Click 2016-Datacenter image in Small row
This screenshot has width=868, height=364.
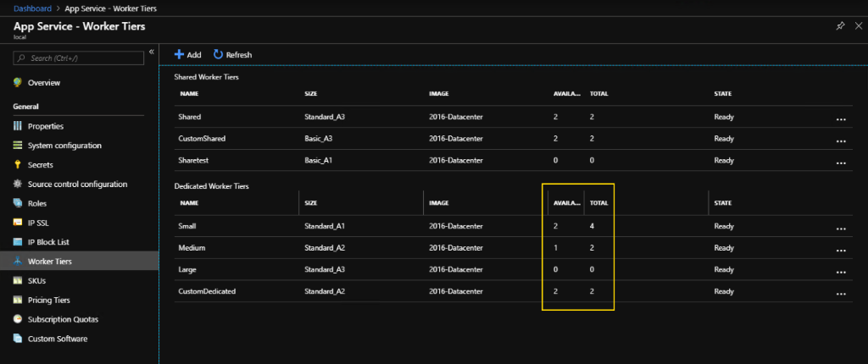[x=455, y=226]
